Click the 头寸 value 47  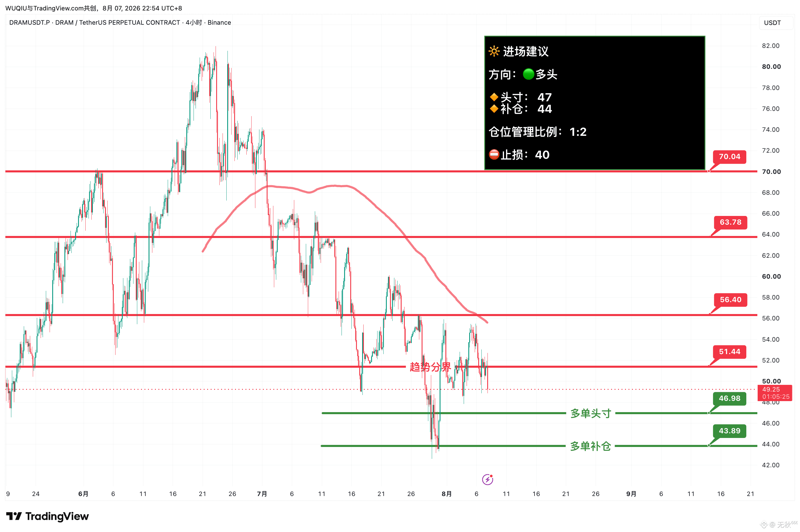click(x=544, y=98)
